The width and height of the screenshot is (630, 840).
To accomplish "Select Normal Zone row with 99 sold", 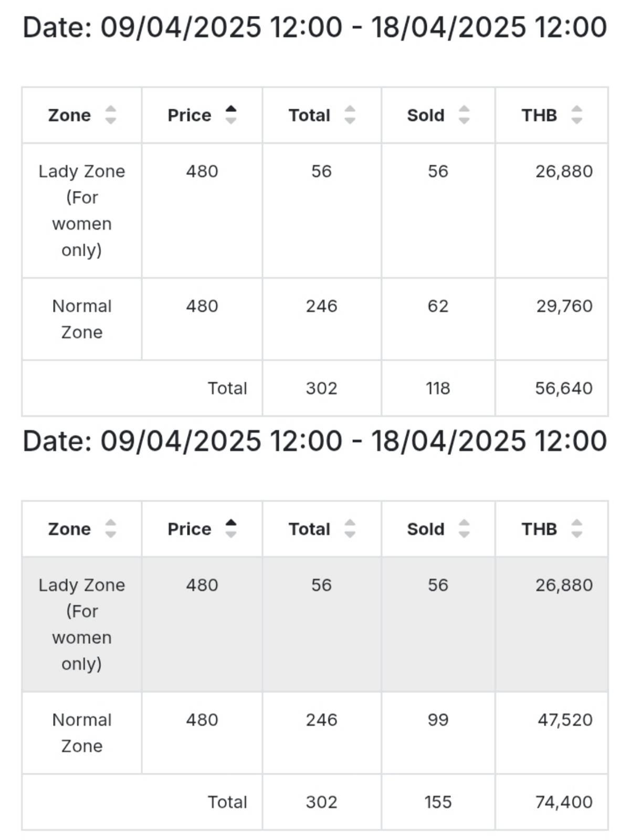I will tap(315, 733).
